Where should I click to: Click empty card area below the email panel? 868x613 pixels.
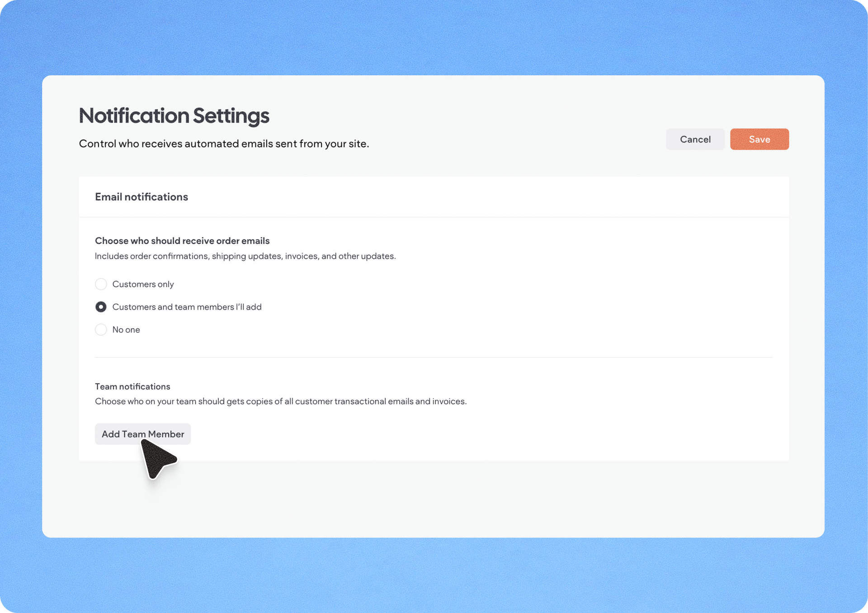[x=433, y=498]
